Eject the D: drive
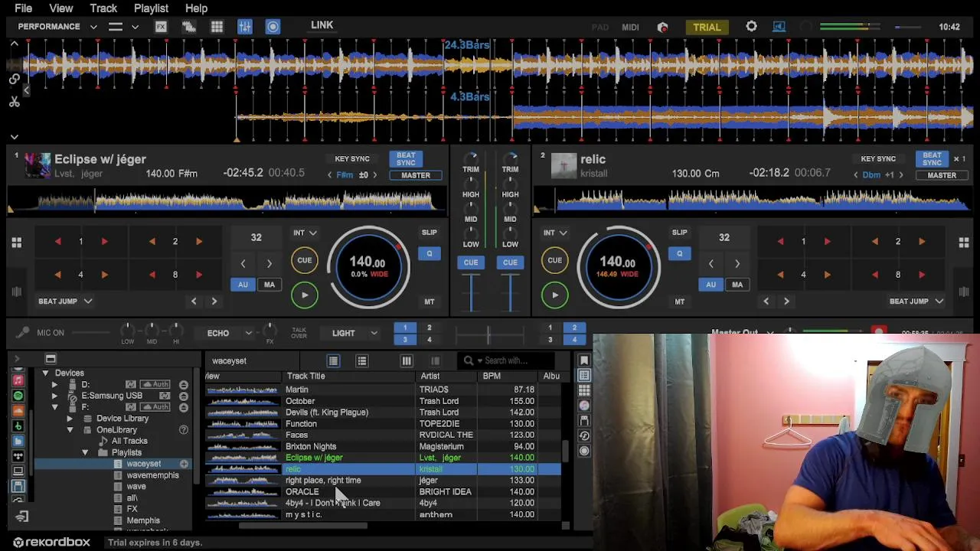The height and width of the screenshot is (551, 980). pos(184,384)
